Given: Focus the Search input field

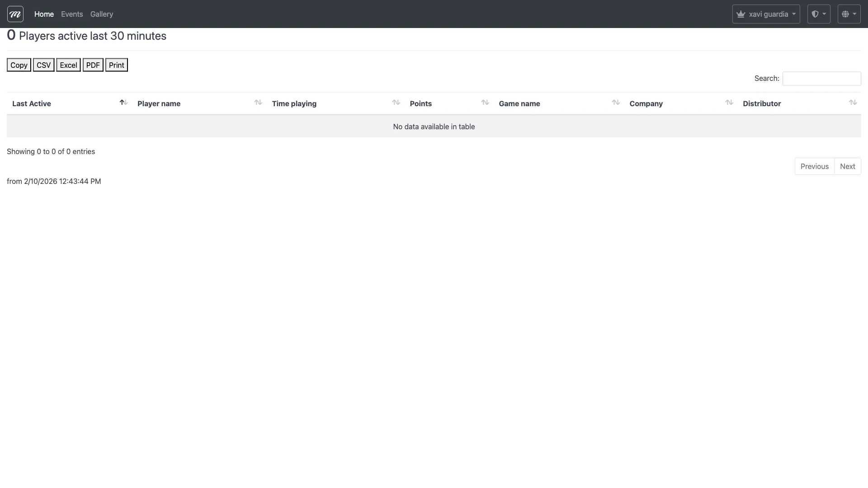Looking at the screenshot, I should 821,79.
